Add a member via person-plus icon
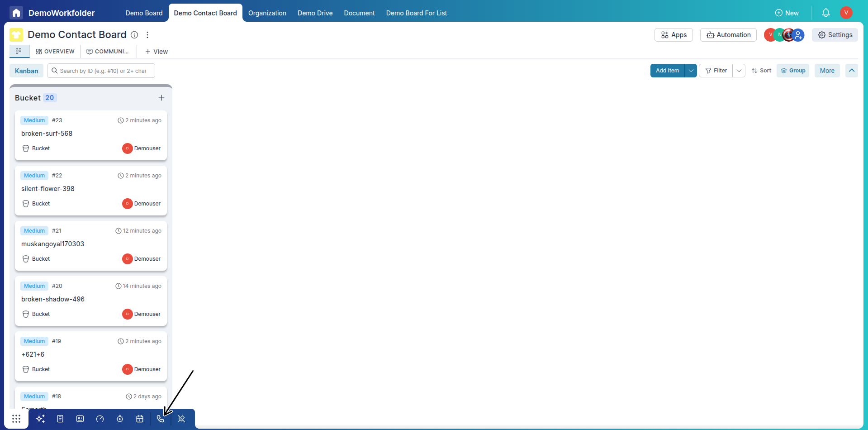Image resolution: width=868 pixels, height=430 pixels. (799, 35)
